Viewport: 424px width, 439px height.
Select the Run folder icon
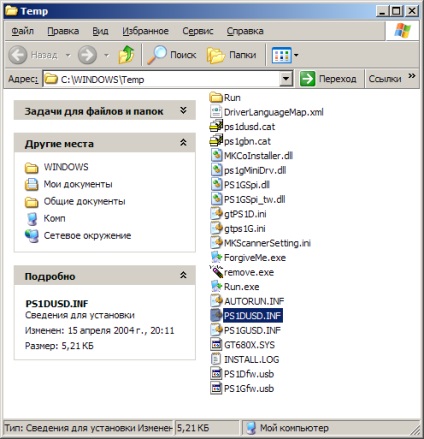point(216,98)
